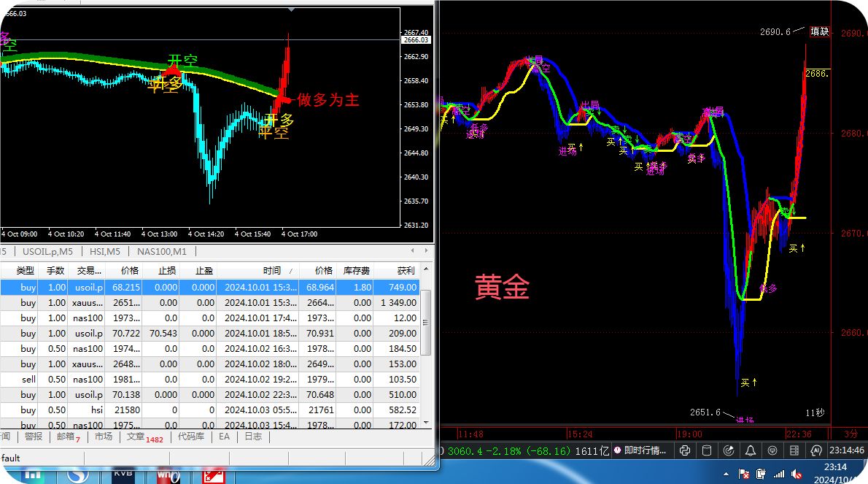868x484 pixels.
Task: Open the AI assistant head icon
Action: pos(816,450)
